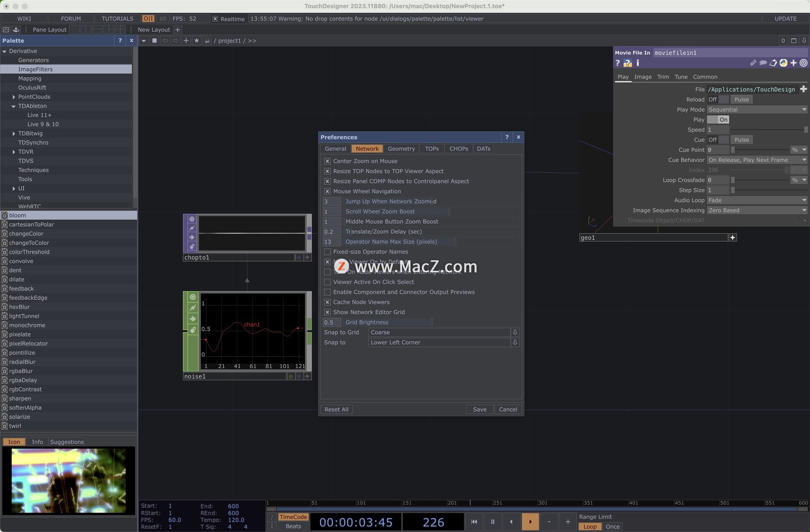Play timeline forward
Viewport: 810px width, 532px height.
(x=530, y=522)
